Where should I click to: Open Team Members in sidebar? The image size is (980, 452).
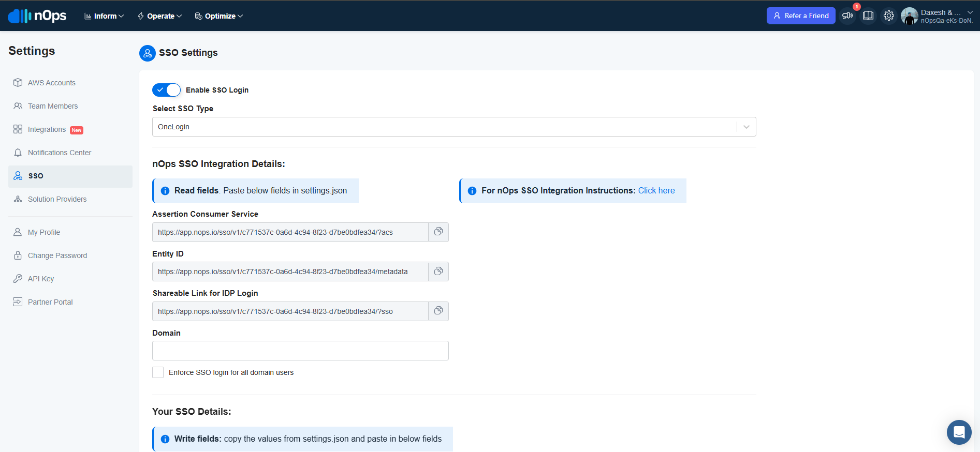pos(52,106)
